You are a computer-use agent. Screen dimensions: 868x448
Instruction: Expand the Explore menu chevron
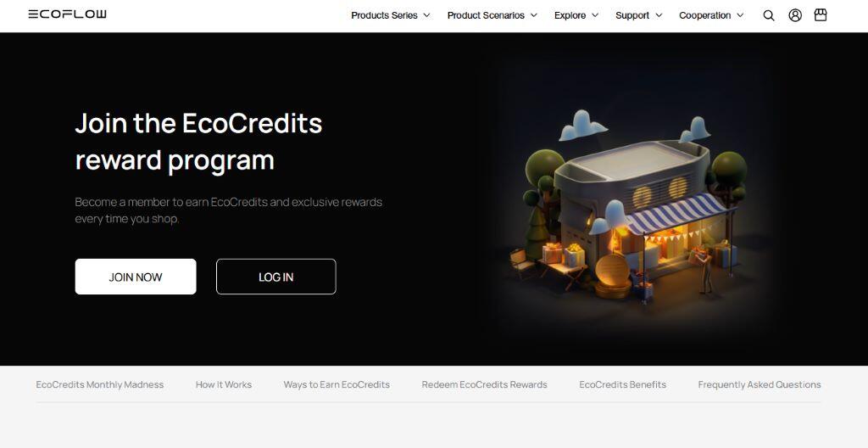click(x=595, y=15)
